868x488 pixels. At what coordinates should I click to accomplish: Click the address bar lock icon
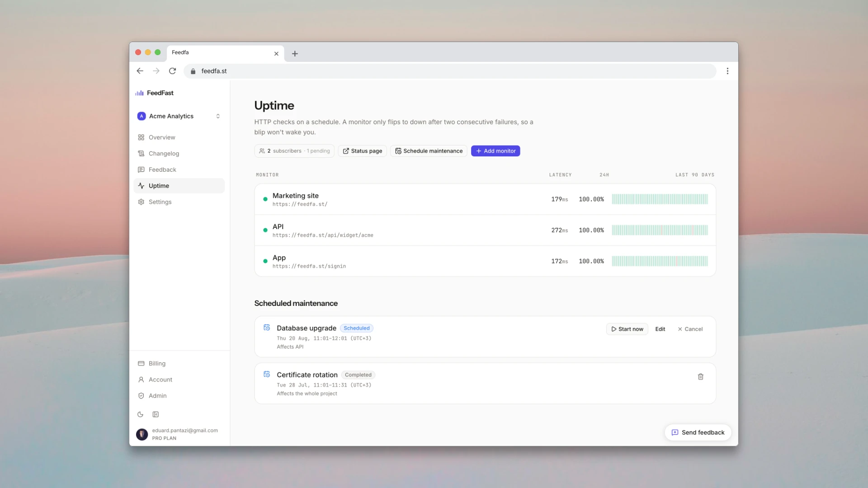click(x=193, y=71)
